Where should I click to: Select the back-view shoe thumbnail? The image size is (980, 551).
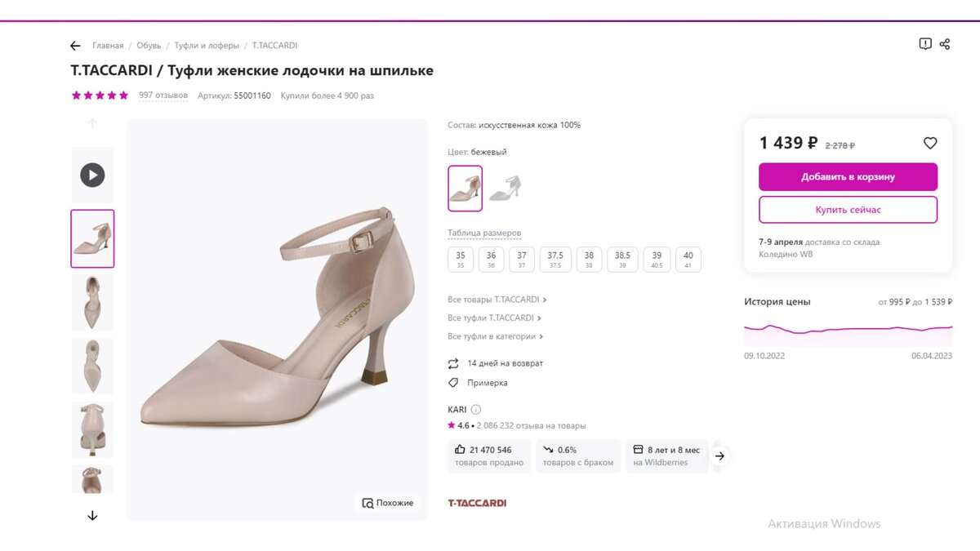click(92, 430)
